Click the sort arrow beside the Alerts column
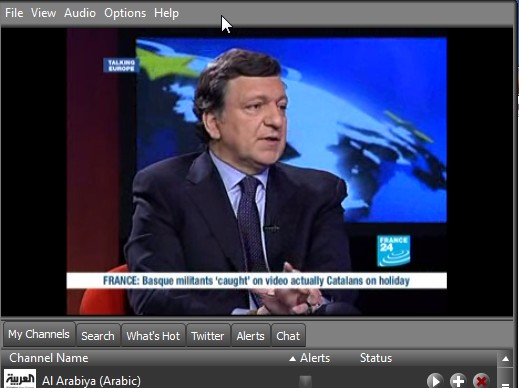The height and width of the screenshot is (388, 519). pos(292,359)
